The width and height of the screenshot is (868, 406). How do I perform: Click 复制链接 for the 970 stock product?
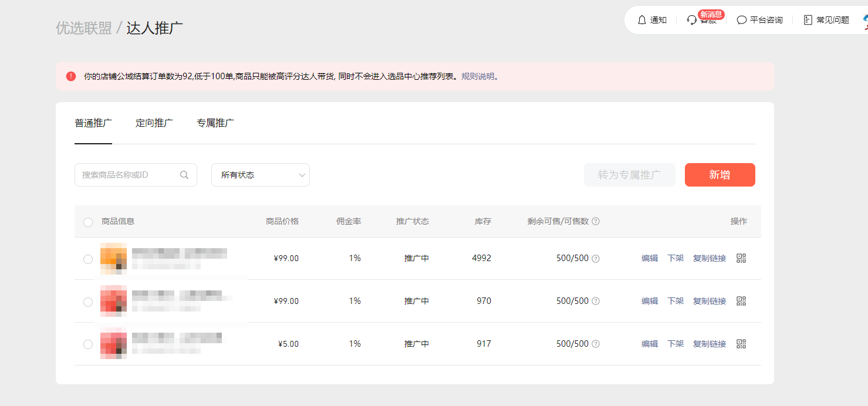(x=710, y=301)
